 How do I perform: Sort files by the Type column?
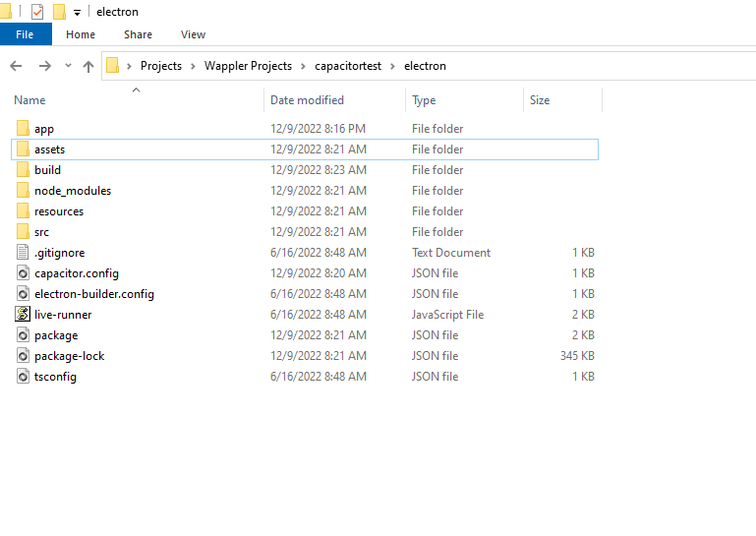424,100
